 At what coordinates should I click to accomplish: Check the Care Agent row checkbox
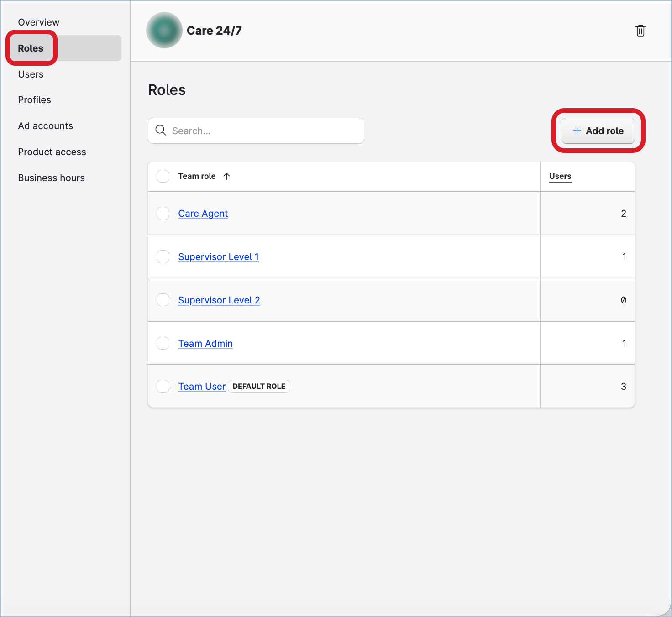click(x=163, y=214)
